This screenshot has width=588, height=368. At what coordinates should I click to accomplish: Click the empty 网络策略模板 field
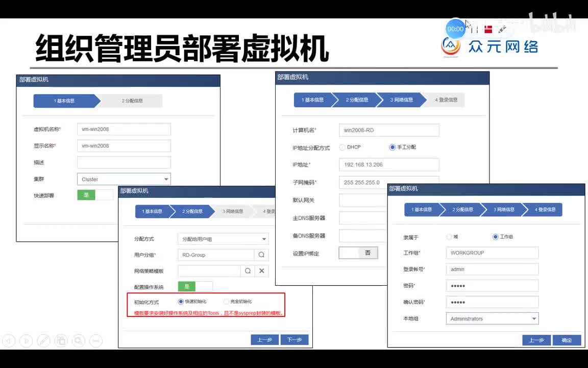pos(209,271)
